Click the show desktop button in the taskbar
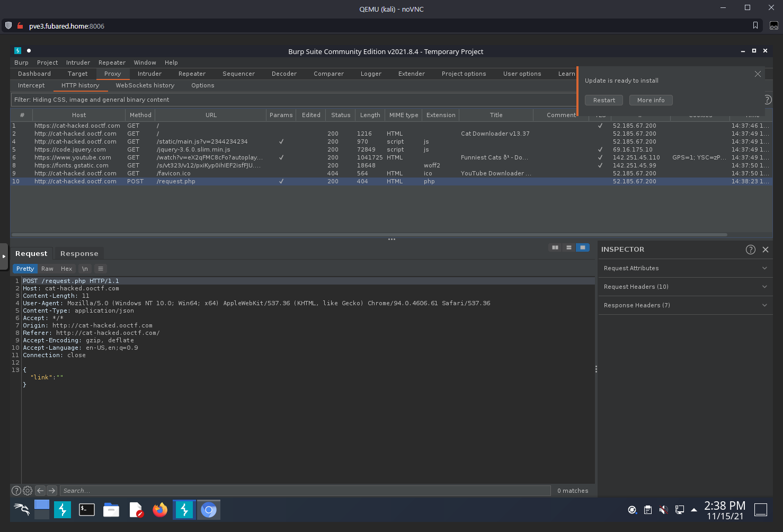Screen dimensions: 783x532 [x=761, y=510]
